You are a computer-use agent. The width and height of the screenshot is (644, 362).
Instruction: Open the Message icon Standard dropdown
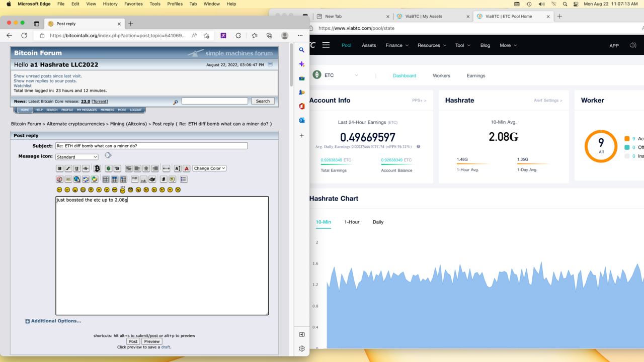point(77,157)
